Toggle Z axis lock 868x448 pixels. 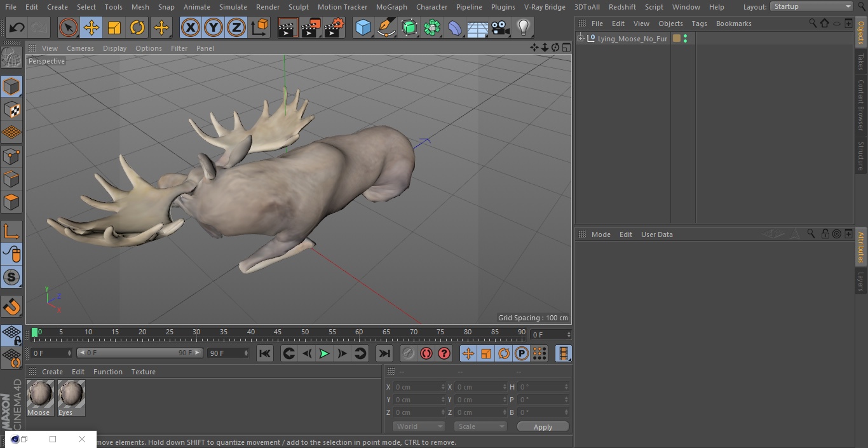[x=236, y=27]
